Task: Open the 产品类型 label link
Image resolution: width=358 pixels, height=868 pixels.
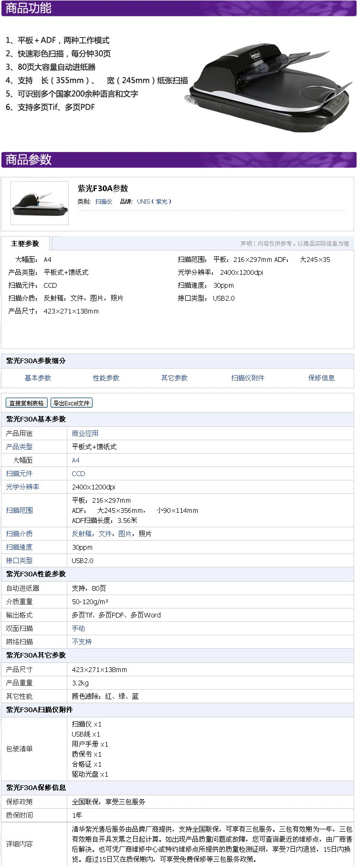Action: point(20,447)
